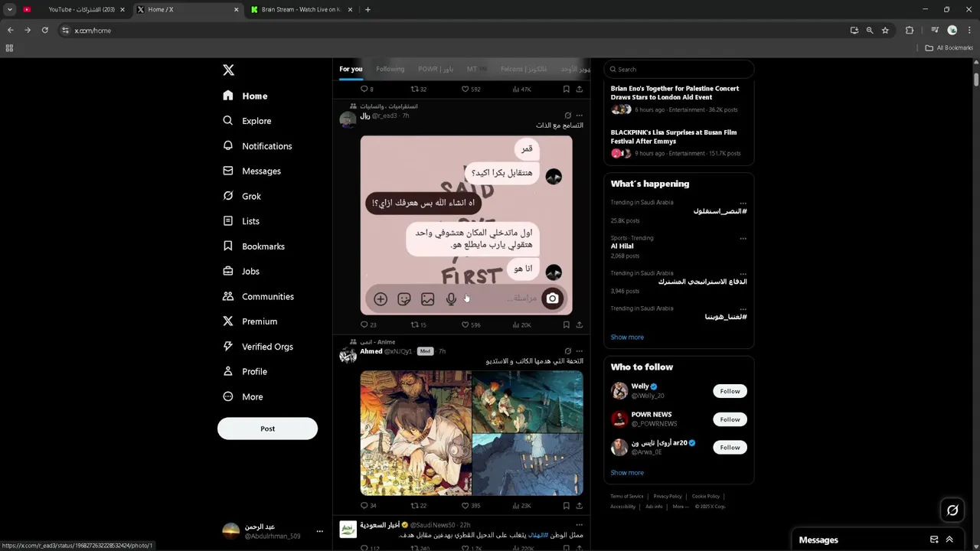The image size is (980, 551).
Task: Switch to the Falcons timeline tab
Action: [x=524, y=69]
